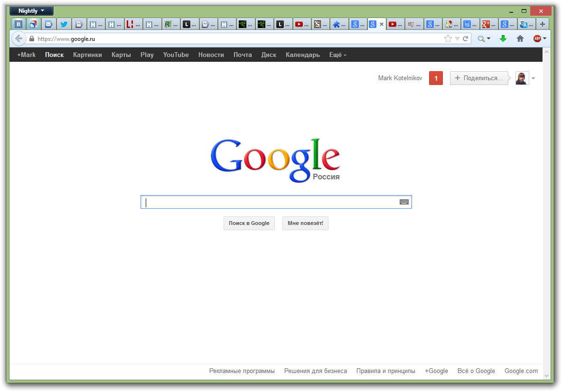The image size is (562, 392).
Task: Expand the search engine dropdown arrow
Action: click(488, 39)
